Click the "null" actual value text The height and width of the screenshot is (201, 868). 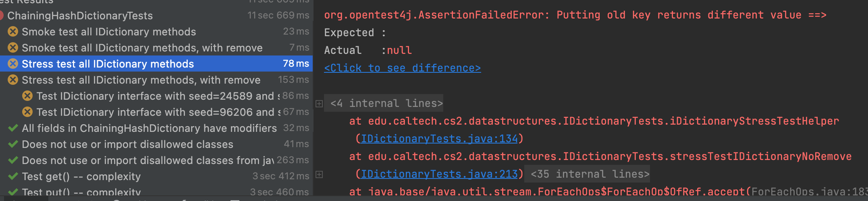point(399,50)
